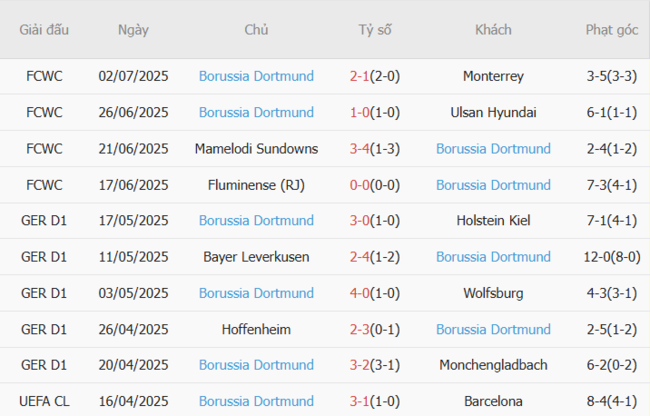
Task: Click the Holstein Kiel team name
Action: (x=493, y=221)
